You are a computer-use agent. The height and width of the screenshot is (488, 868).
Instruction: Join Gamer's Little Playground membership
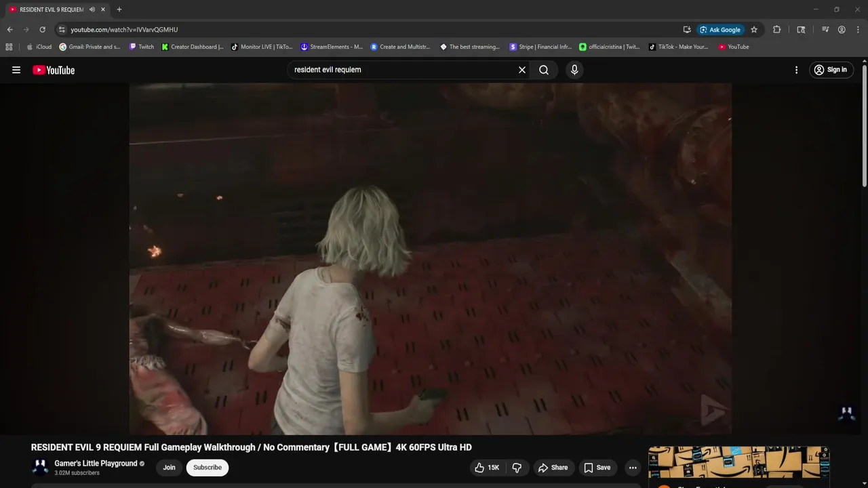[x=169, y=468]
